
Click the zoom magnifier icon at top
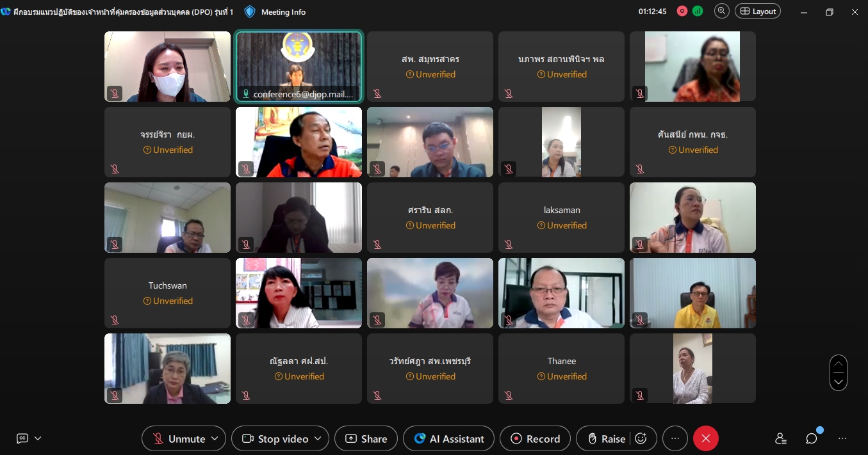pos(722,11)
